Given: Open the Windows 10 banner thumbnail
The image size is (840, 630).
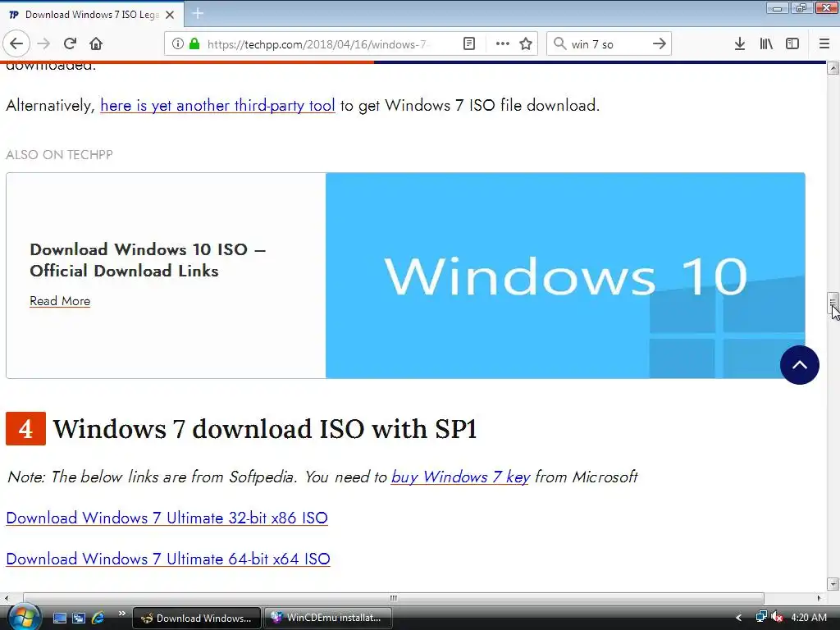Looking at the screenshot, I should [x=565, y=276].
